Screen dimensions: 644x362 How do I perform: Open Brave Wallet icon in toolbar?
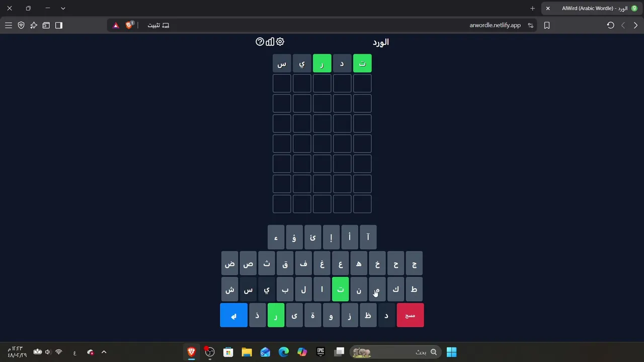[x=46, y=25]
